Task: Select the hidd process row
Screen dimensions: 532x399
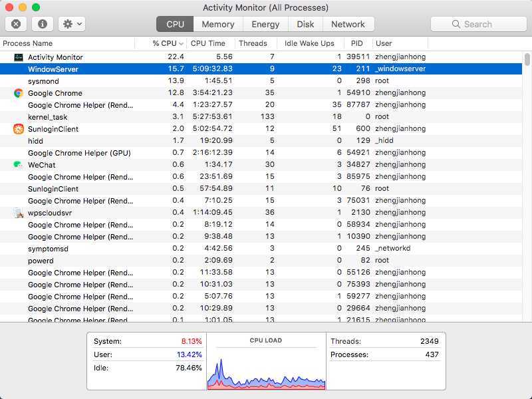Action: [261, 141]
